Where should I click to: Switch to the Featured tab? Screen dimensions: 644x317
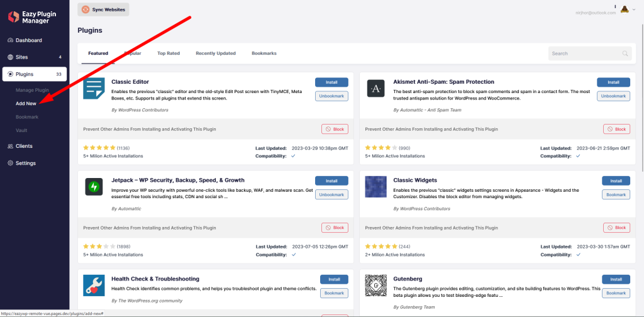(x=98, y=53)
